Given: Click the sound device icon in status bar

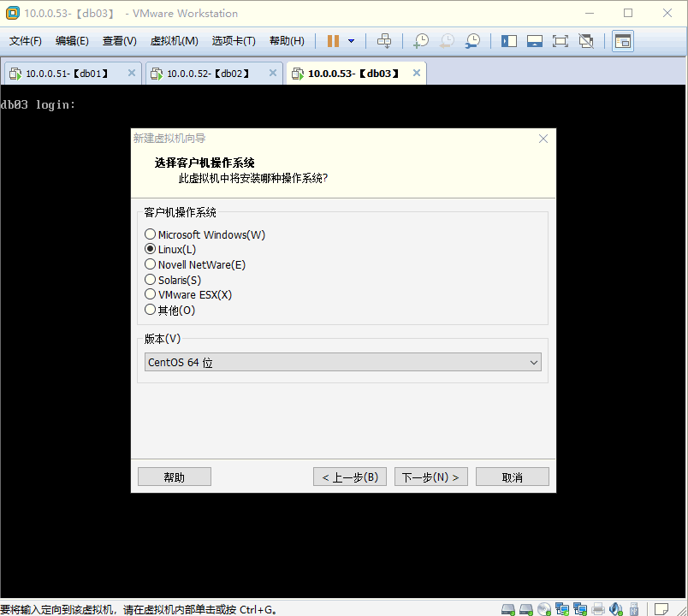Looking at the screenshot, I should coord(615,608).
